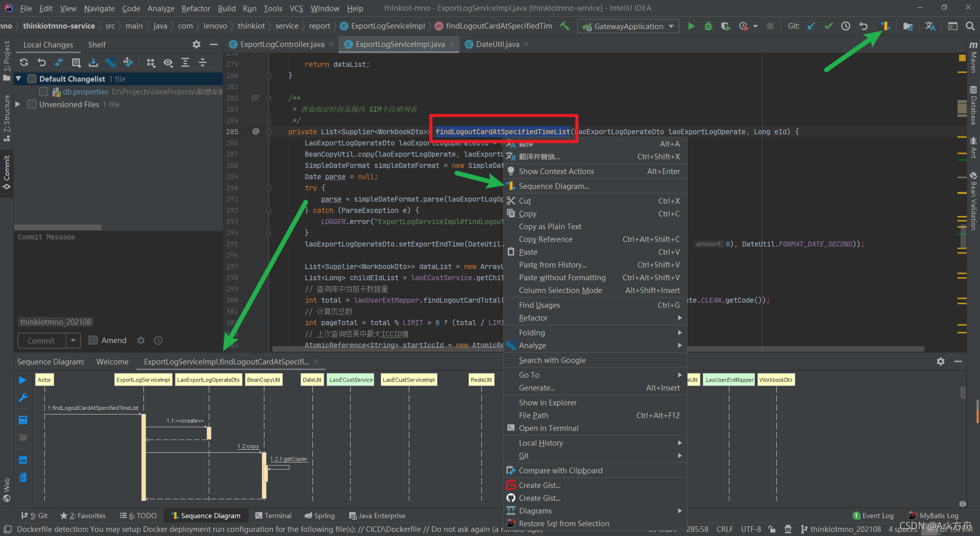Image resolution: width=980 pixels, height=536 pixels.
Task: Switch to the Shelf tab
Action: (x=97, y=45)
